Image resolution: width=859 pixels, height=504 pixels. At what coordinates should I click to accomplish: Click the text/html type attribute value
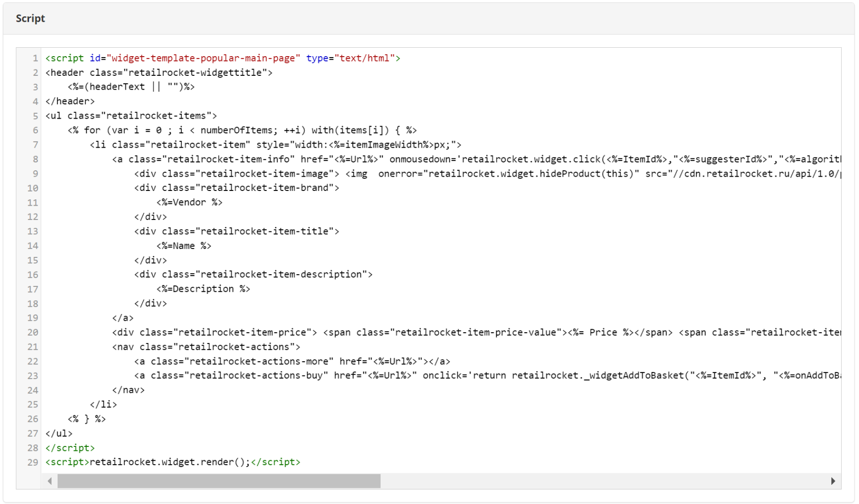(x=364, y=59)
